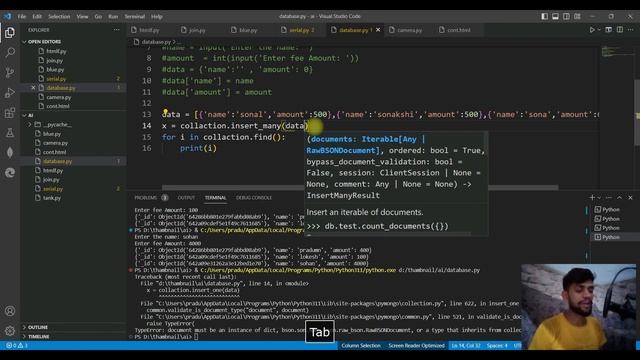640x360 pixels.
Task: Run the Python file with play button
Action: [x=591, y=30]
